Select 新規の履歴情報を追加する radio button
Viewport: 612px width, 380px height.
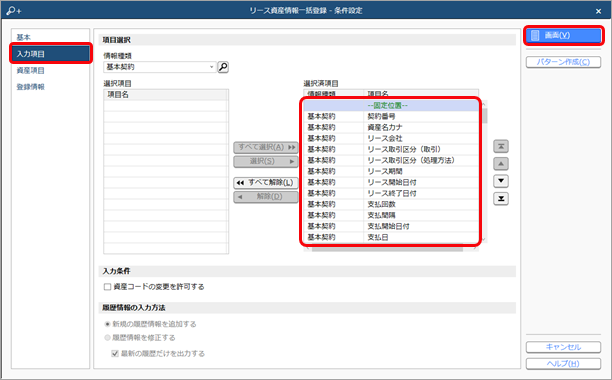(107, 324)
